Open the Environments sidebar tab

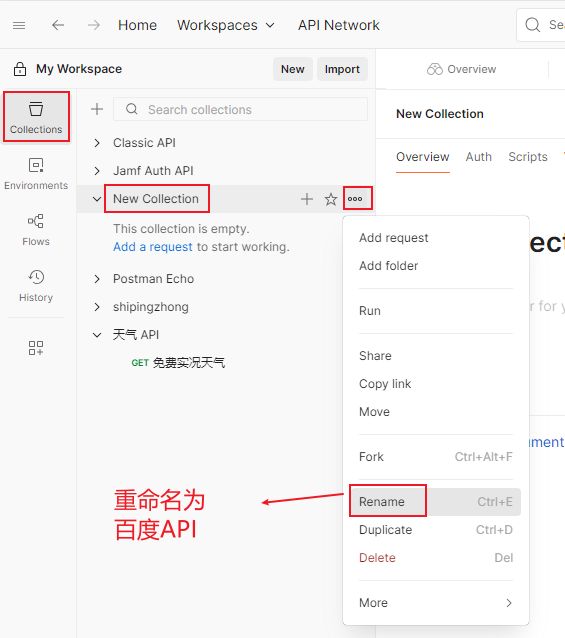[x=36, y=174]
